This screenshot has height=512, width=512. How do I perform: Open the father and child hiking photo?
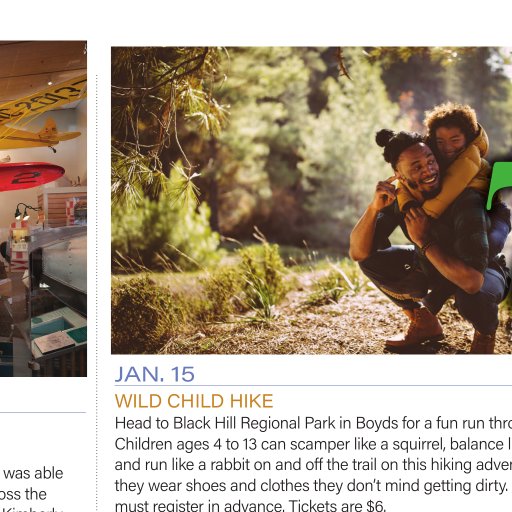pos(311,200)
